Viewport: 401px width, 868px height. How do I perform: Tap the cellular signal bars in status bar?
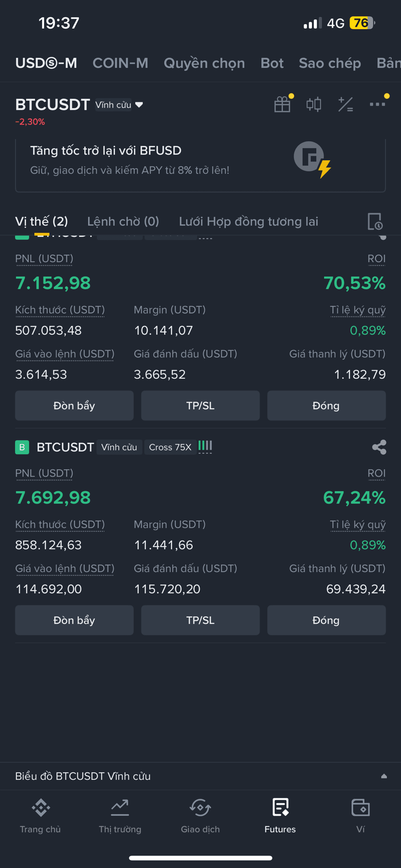pos(313,23)
